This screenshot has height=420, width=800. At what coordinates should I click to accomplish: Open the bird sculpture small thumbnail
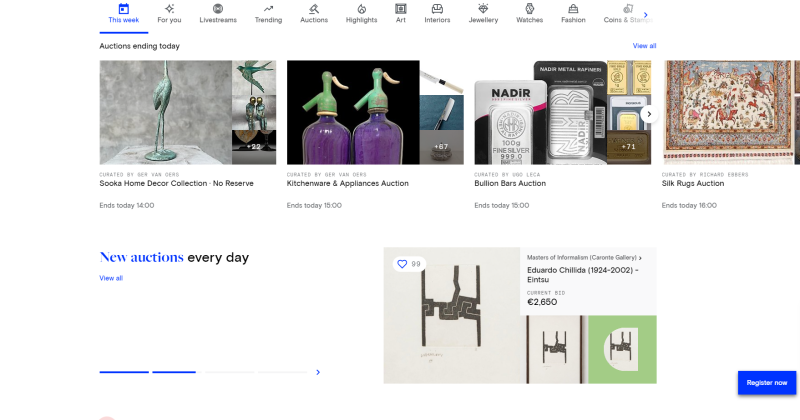point(254,77)
